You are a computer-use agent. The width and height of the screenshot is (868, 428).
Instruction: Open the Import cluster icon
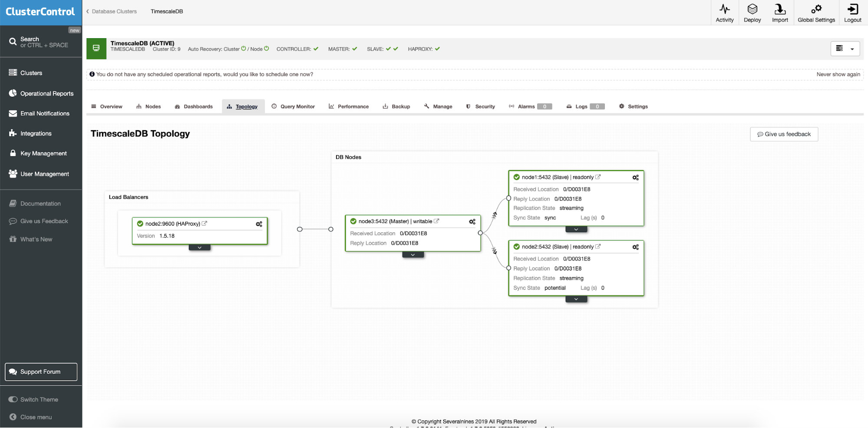(x=780, y=9)
